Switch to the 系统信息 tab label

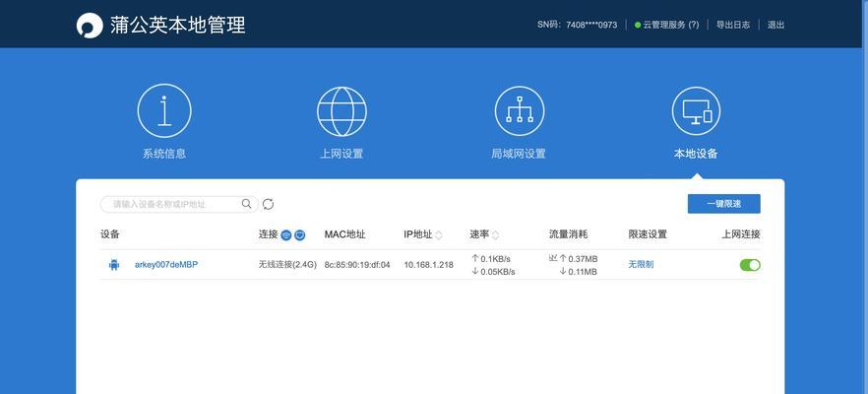[x=164, y=154]
